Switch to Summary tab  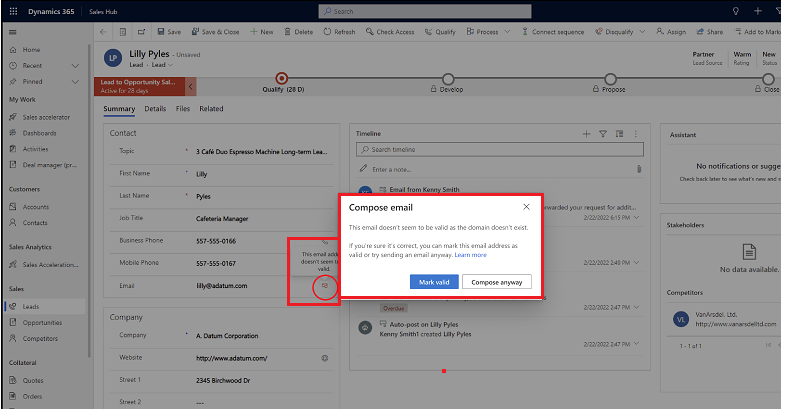119,109
